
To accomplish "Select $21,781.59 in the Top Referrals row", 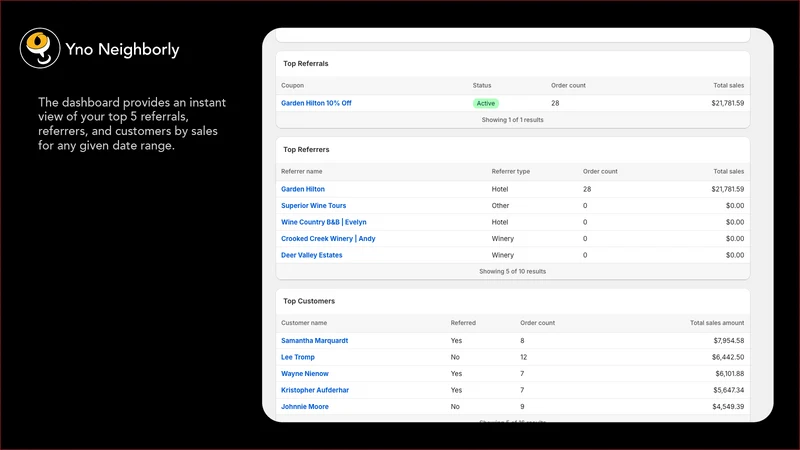I will pyautogui.click(x=728, y=103).
